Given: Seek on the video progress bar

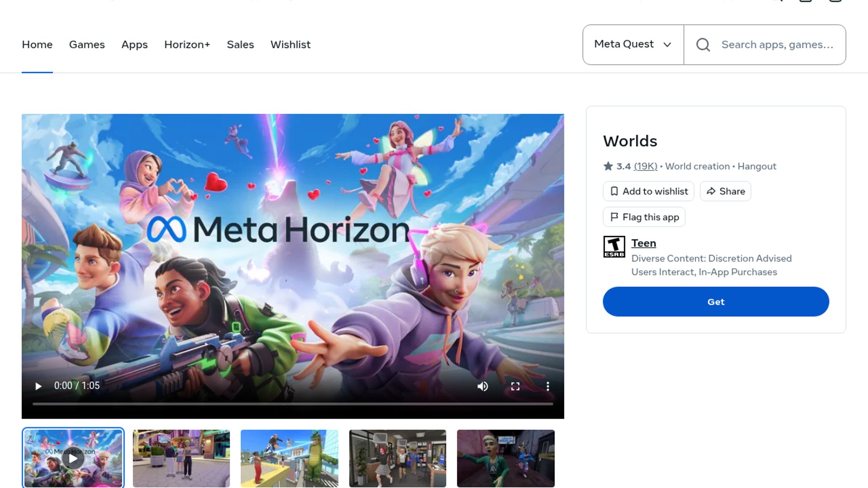Looking at the screenshot, I should click(x=293, y=404).
